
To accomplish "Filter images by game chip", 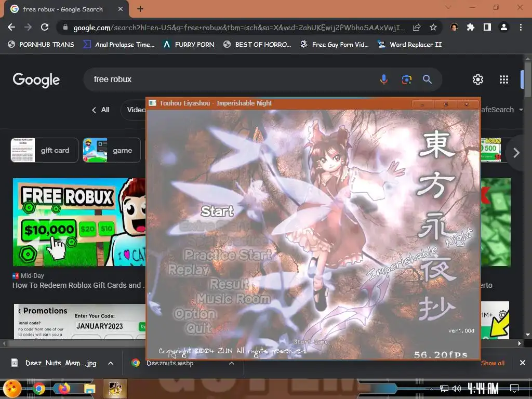I will 112,150.
